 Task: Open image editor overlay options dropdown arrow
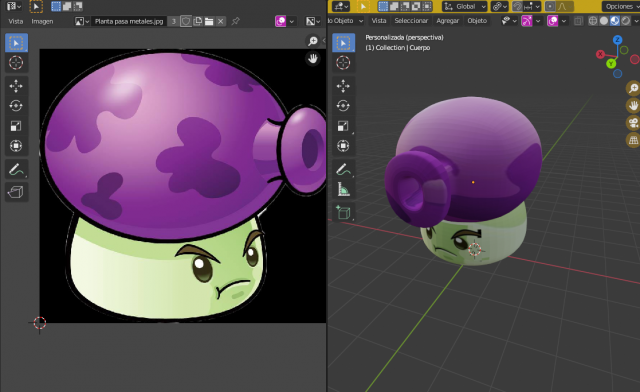point(291,21)
